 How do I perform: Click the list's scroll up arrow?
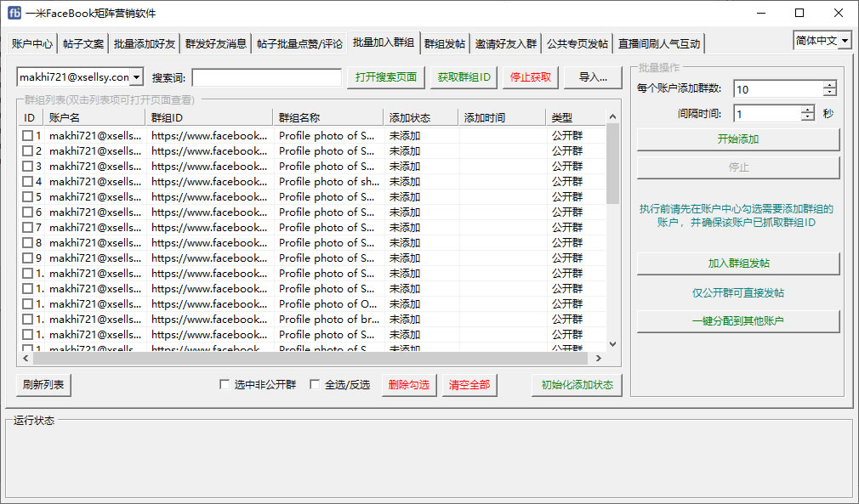point(612,116)
